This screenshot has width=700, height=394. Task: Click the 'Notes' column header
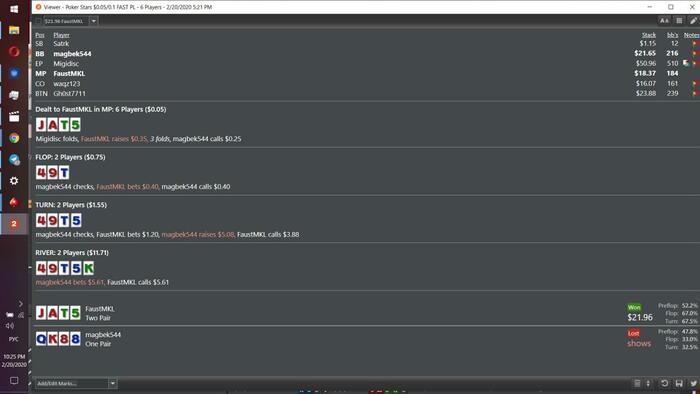tap(692, 35)
